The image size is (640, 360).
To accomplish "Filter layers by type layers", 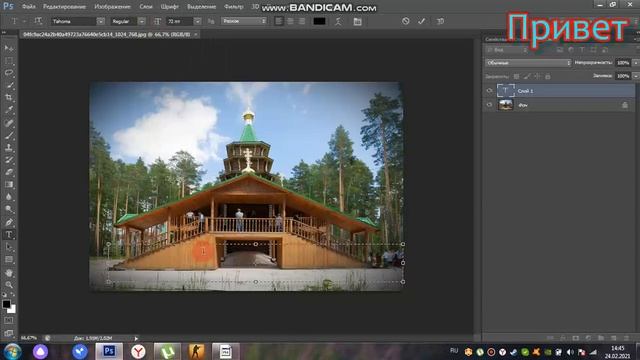I will pyautogui.click(x=582, y=50).
